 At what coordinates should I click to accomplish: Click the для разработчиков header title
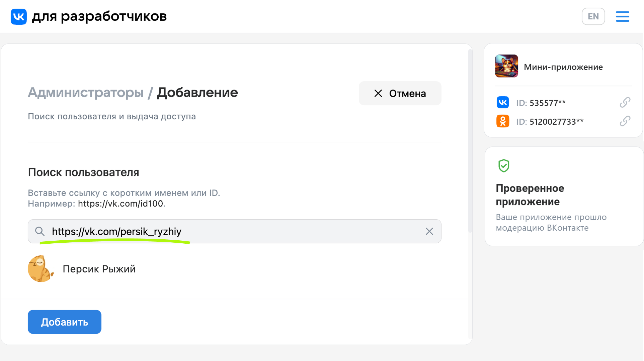point(99,16)
